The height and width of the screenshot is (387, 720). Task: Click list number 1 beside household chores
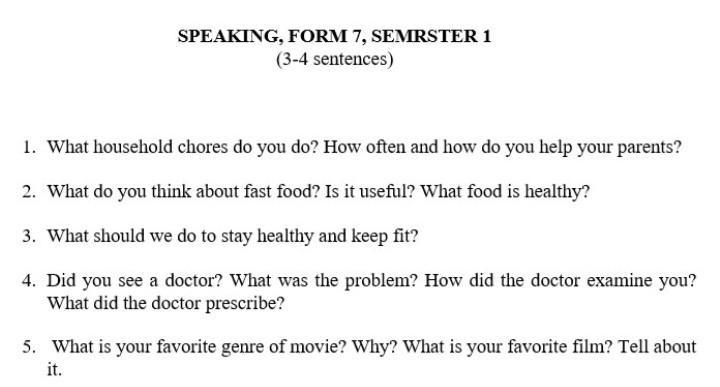coord(29,147)
